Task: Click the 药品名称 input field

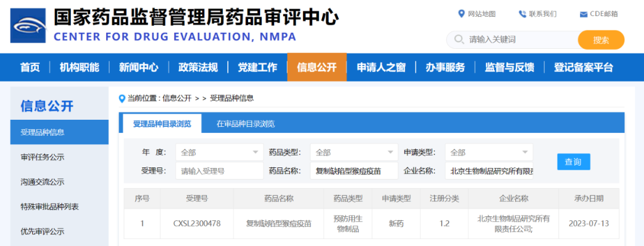Action: coord(354,171)
